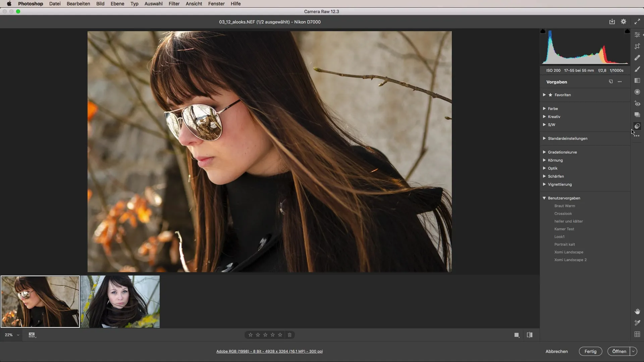Viewport: 644px width, 362px height.
Task: Select the Radial Filter tool
Action: [637, 92]
